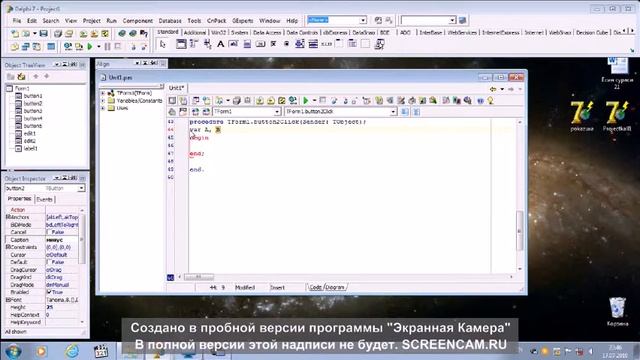Screen dimensions: 640x360
Task: Select the arrow pointer tool in the component palette
Action: coord(163,44)
